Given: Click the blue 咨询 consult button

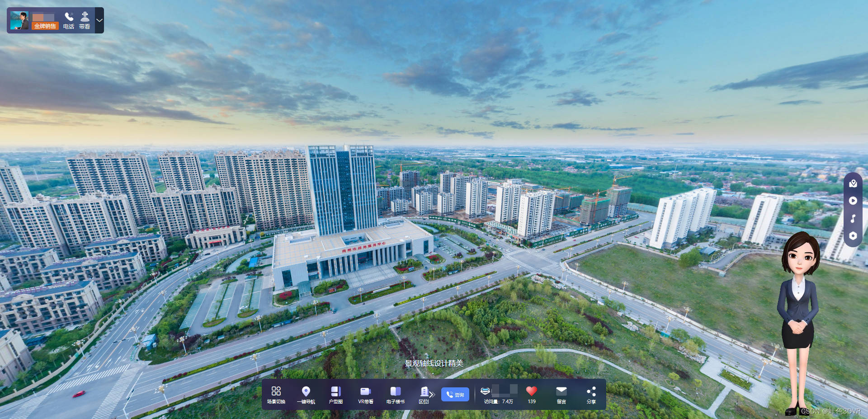Looking at the screenshot, I should (x=455, y=395).
